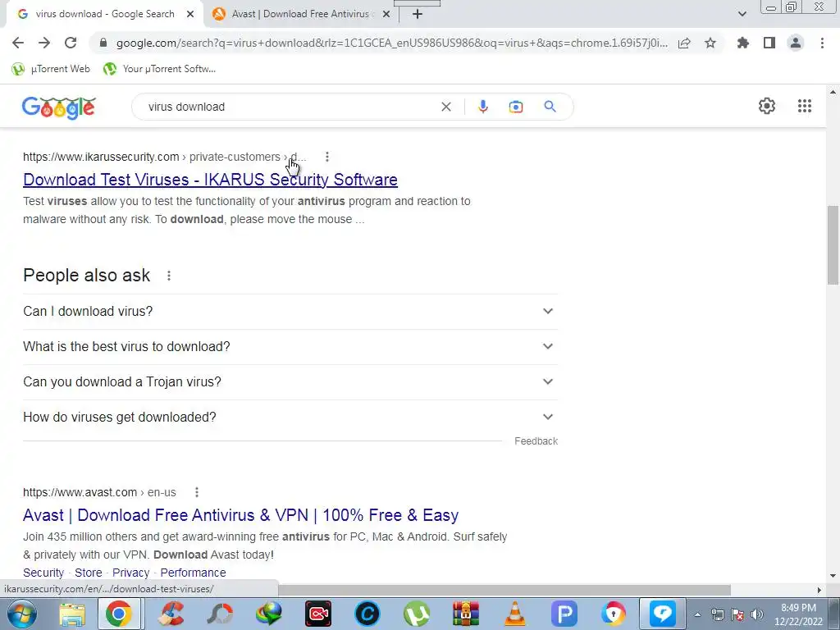The height and width of the screenshot is (630, 840).
Task: Click the address bar URL
Action: 391,43
